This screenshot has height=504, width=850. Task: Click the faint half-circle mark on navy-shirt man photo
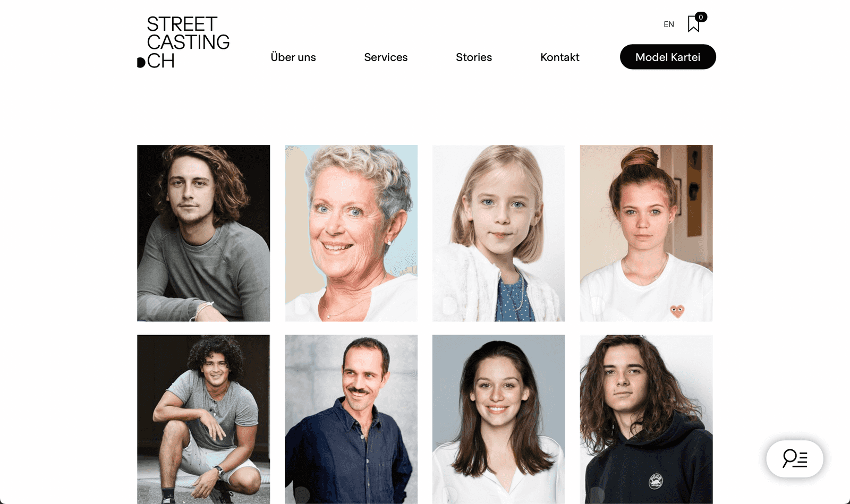[x=302, y=494]
